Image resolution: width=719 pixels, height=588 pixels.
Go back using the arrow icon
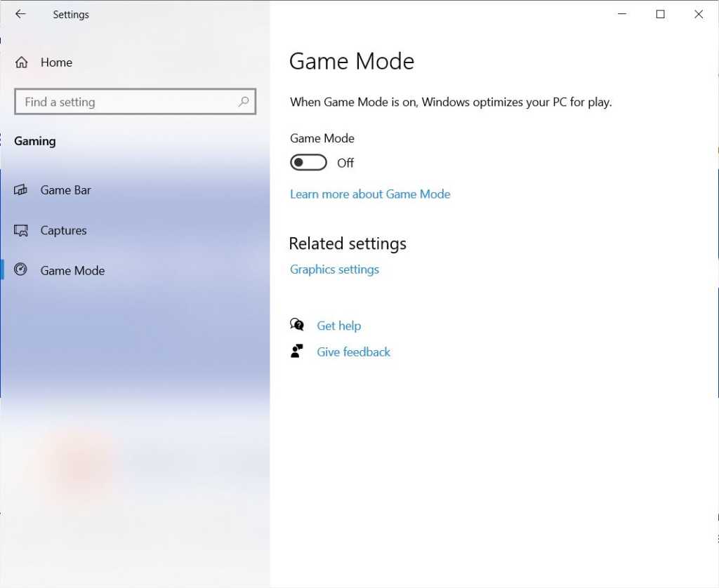20,14
